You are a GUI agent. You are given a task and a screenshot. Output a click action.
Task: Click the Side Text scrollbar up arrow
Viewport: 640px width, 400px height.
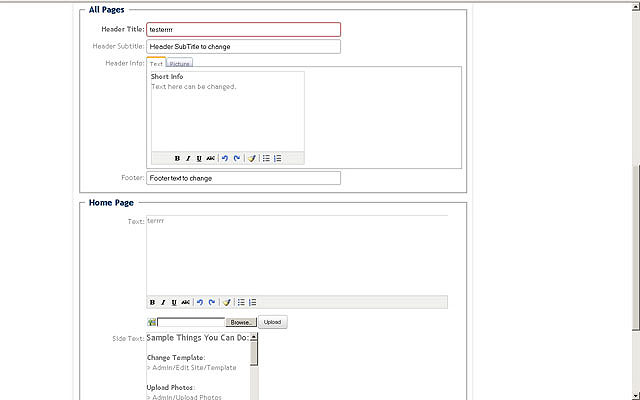pos(254,338)
